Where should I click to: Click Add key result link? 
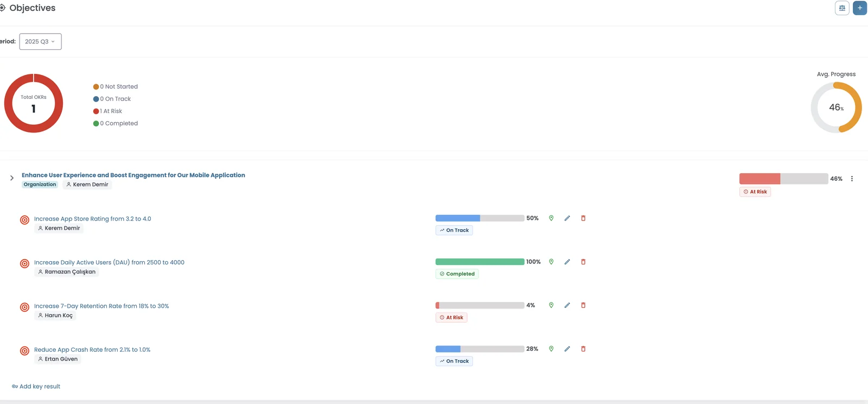(36, 387)
